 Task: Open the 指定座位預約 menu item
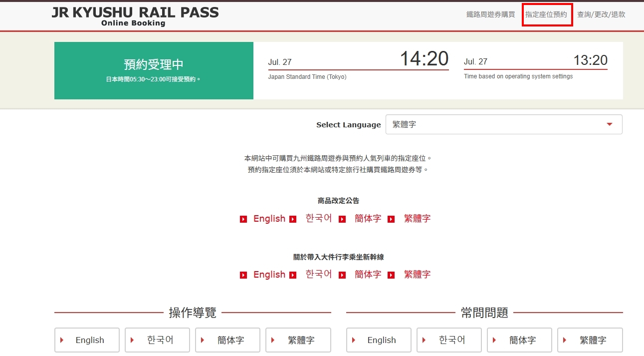(546, 14)
